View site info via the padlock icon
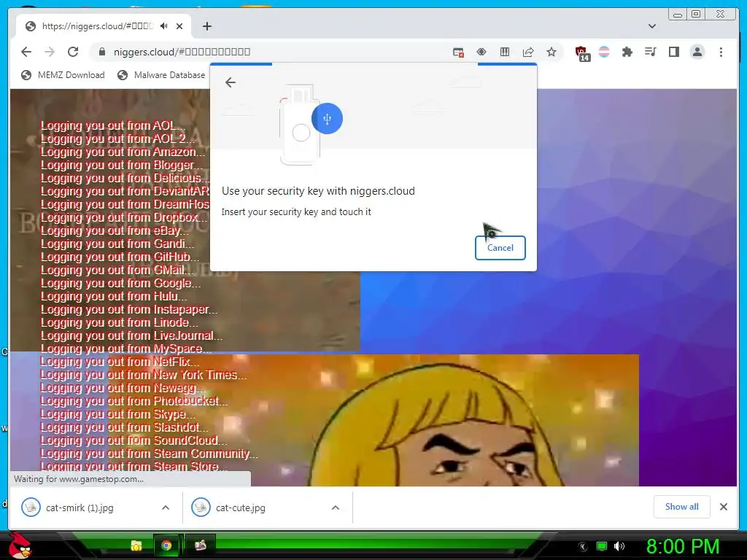This screenshot has height=560, width=747. coord(101,52)
